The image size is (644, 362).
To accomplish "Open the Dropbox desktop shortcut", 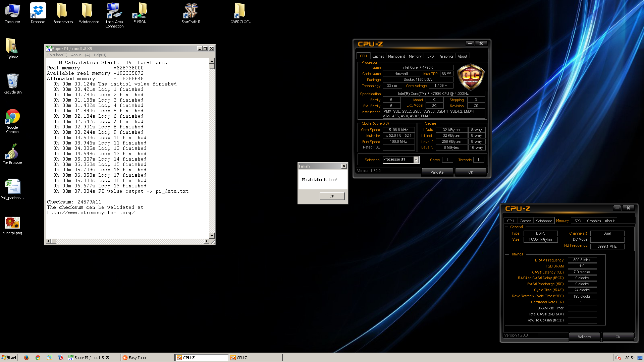I will 38,14.
